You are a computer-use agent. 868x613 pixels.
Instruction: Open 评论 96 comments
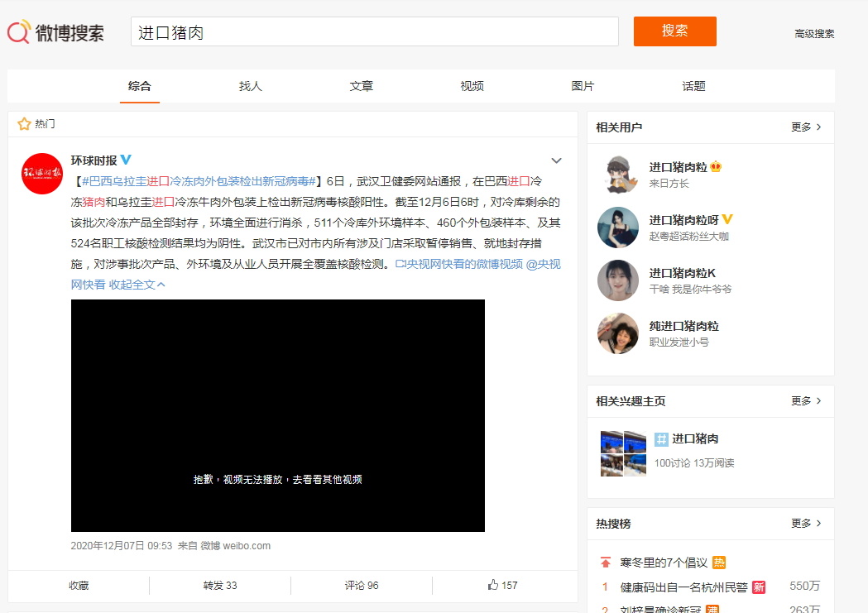pos(362,586)
